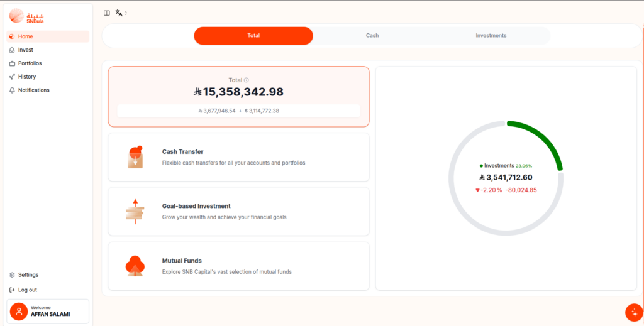644x326 pixels.
Task: Open the language translate selector
Action: click(x=121, y=13)
